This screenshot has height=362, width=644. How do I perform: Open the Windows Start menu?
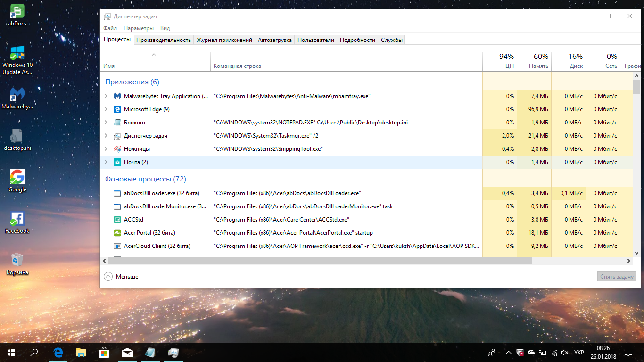[x=11, y=352]
